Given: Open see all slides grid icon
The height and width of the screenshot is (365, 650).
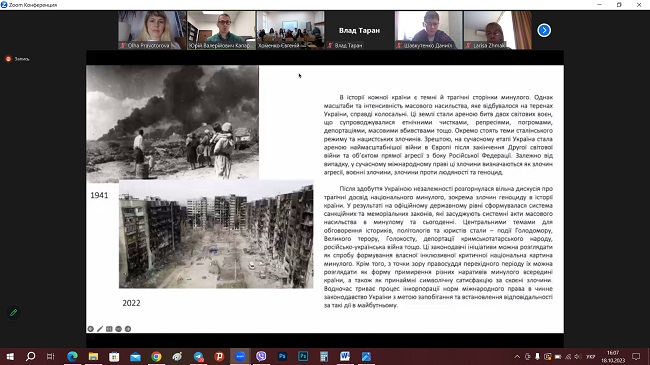Looking at the screenshot, I should (109, 329).
